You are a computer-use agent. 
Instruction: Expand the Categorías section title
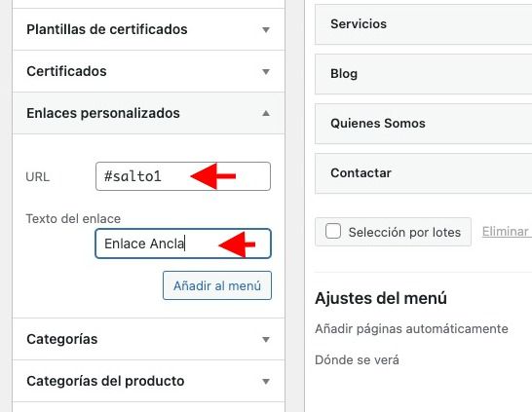(62, 339)
